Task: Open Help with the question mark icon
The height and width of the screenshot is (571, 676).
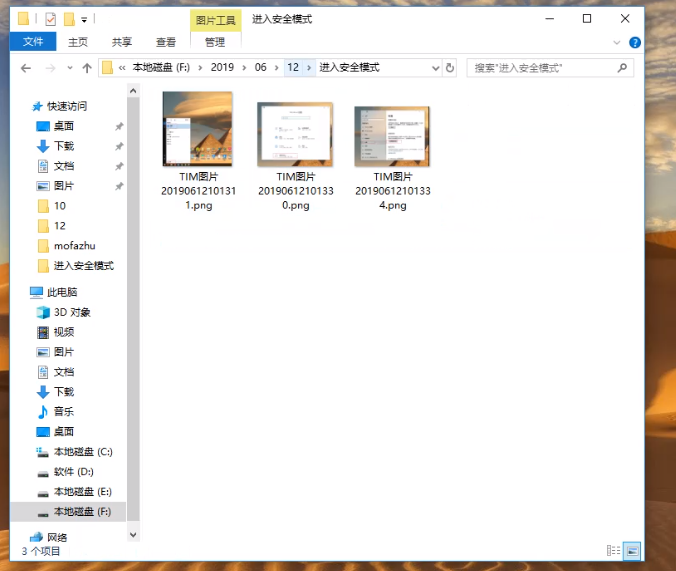Action: click(635, 42)
